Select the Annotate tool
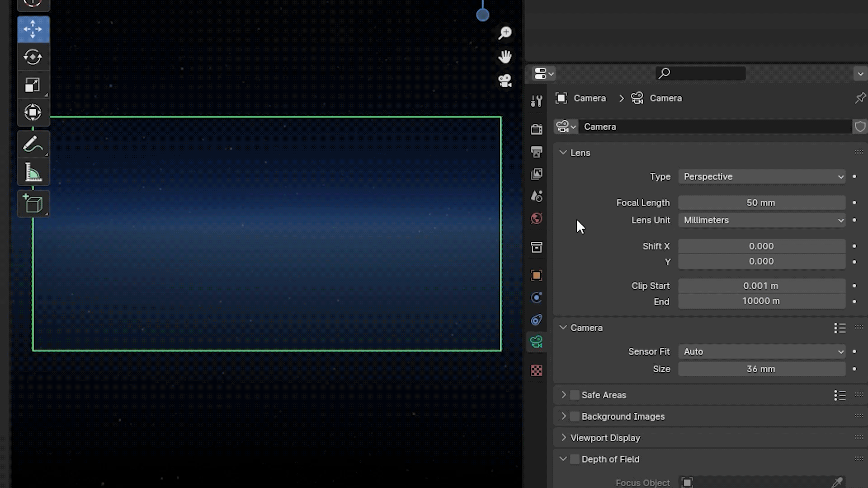The width and height of the screenshot is (868, 488). point(33,145)
